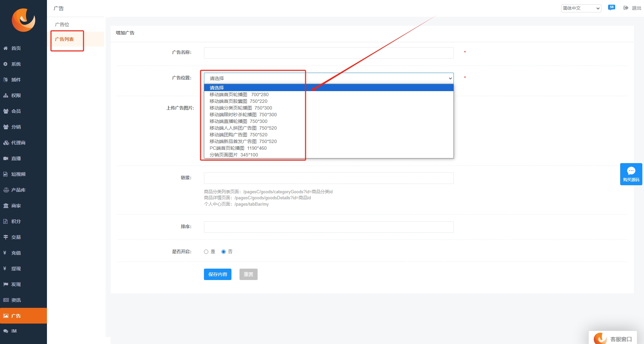
Task: Click the members icon beside 会员
Action: tap(6, 111)
